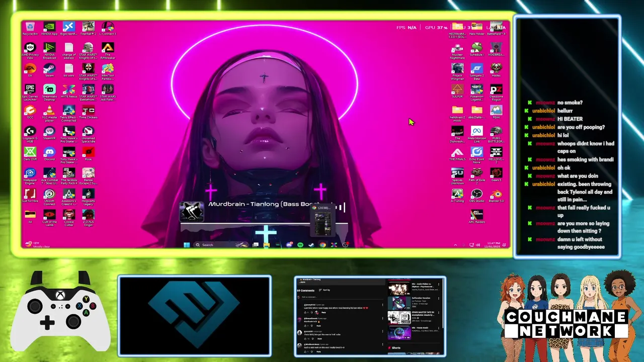
Task: Click the Windows Start button
Action: [187, 245]
